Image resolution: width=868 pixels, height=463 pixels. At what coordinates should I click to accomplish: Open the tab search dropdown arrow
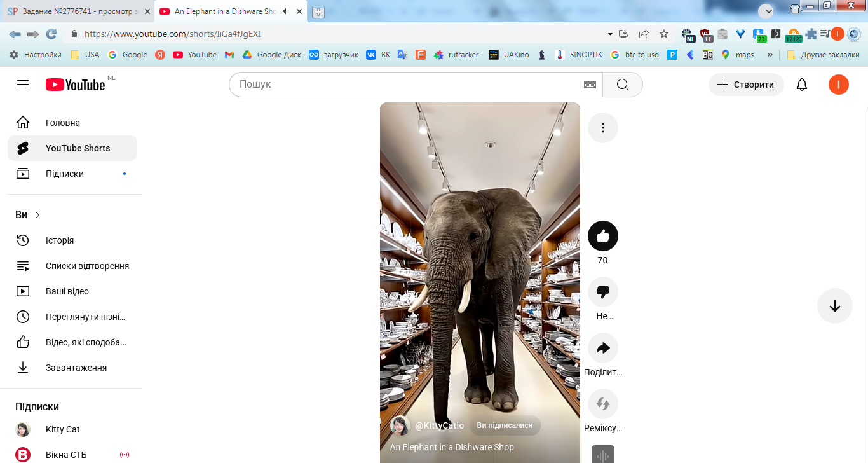point(766,11)
